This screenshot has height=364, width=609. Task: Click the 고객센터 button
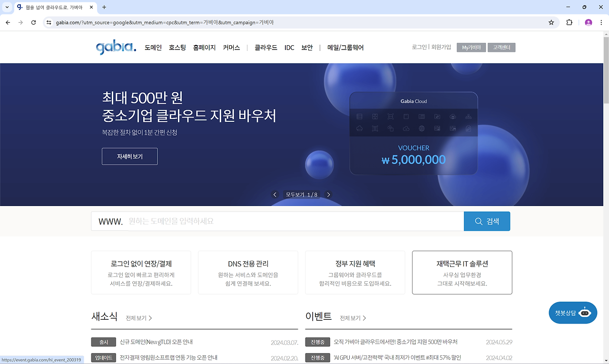coord(501,48)
